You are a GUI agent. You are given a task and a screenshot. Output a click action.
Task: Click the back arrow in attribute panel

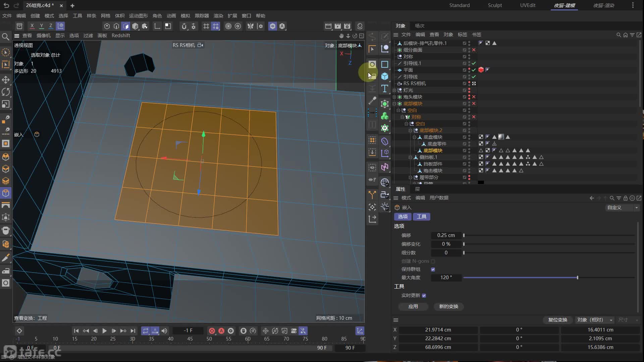(592, 198)
